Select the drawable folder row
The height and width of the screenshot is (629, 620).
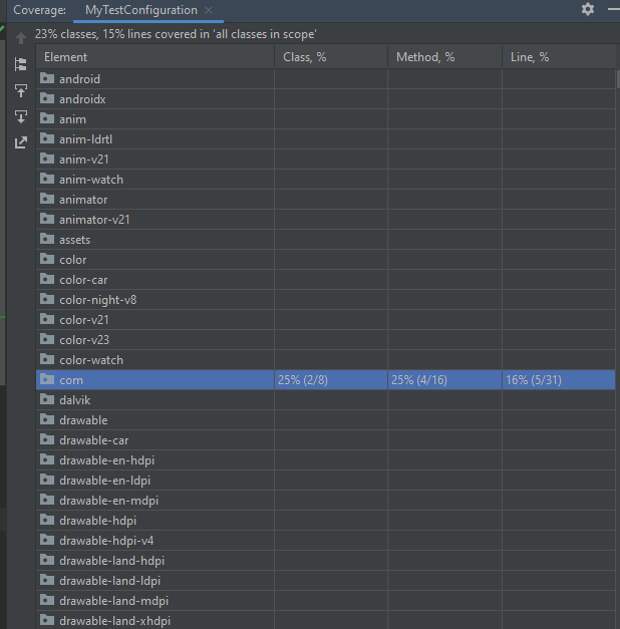tap(326, 420)
